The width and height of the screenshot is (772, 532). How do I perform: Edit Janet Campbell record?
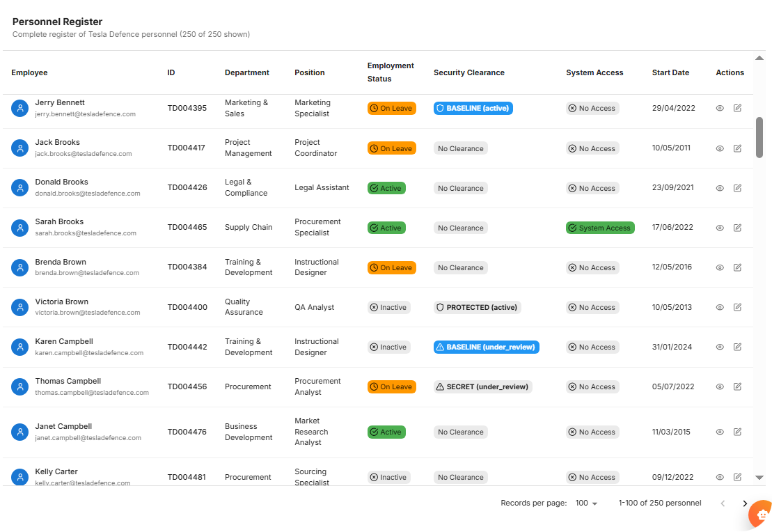pyautogui.click(x=737, y=432)
